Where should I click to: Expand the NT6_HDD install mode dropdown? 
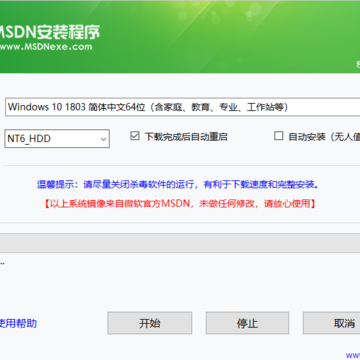point(57,138)
